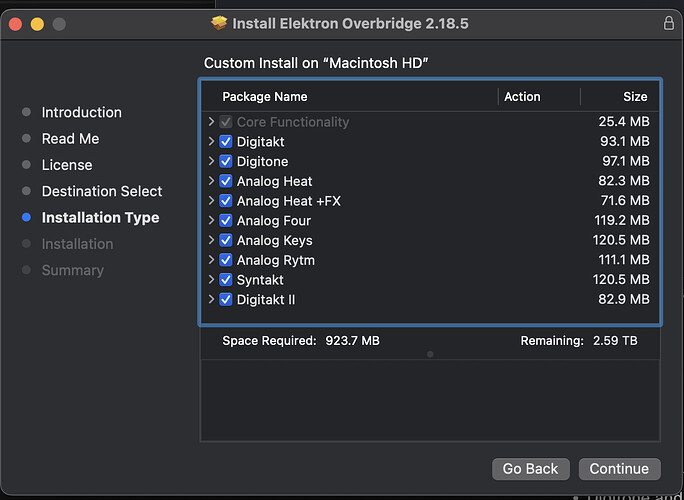Click the Action column header

[522, 96]
